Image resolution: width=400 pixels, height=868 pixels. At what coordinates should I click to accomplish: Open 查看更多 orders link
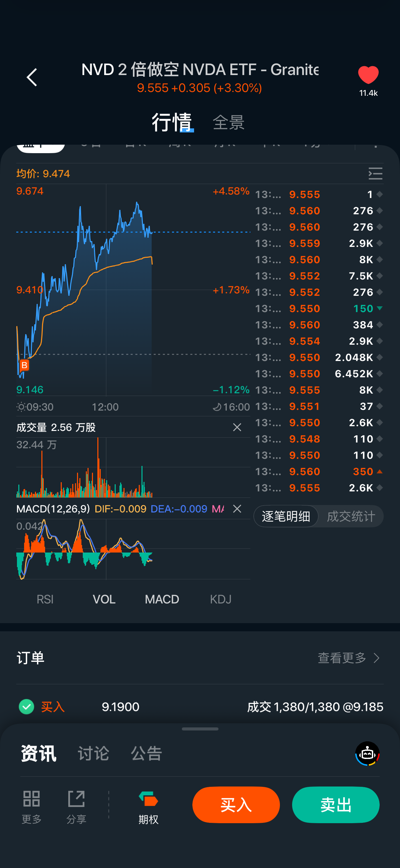tap(342, 658)
